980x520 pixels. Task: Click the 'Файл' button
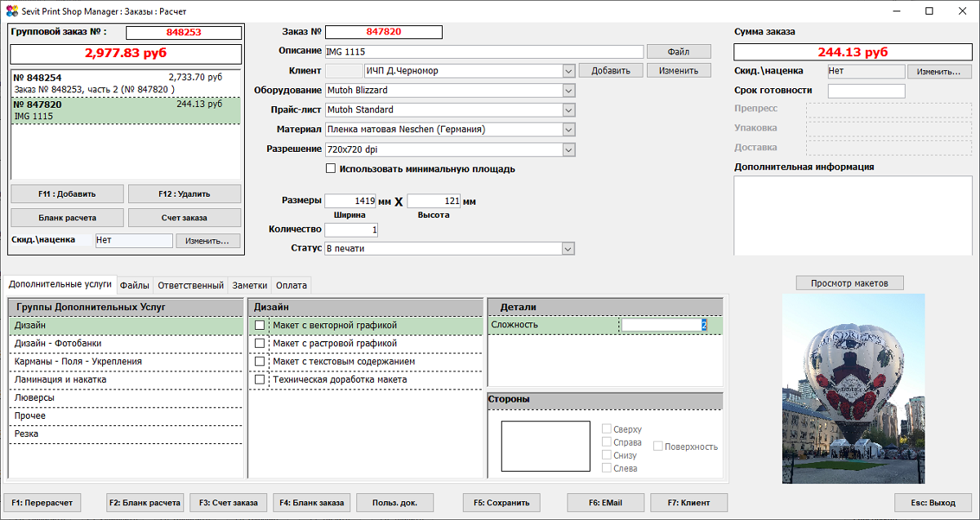coord(679,51)
